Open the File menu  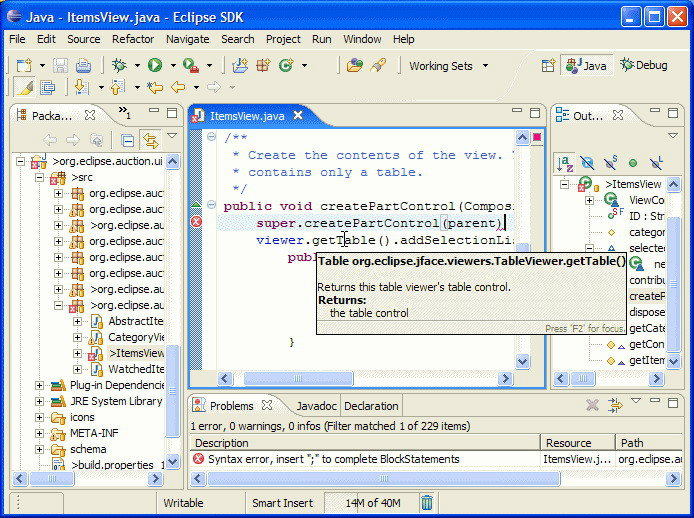(x=17, y=39)
